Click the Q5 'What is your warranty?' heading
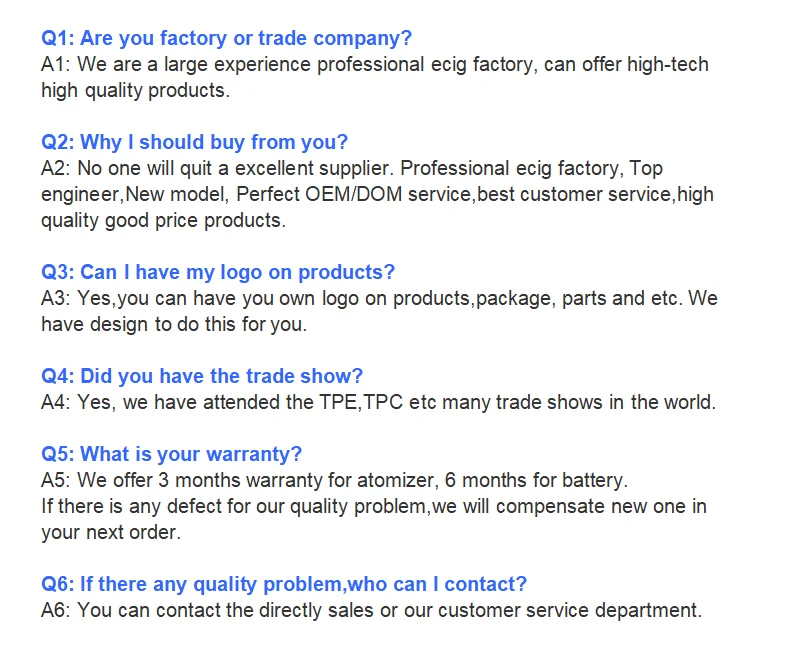 (171, 454)
